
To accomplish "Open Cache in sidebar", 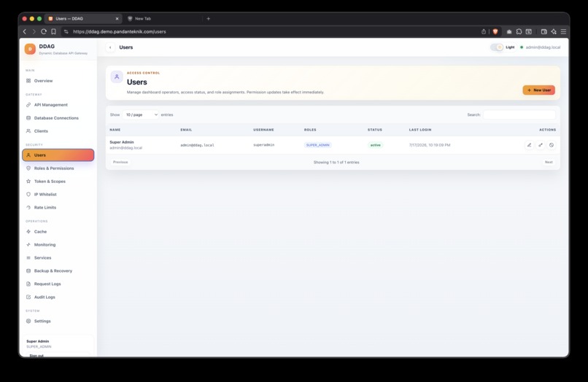I will coord(58,232).
